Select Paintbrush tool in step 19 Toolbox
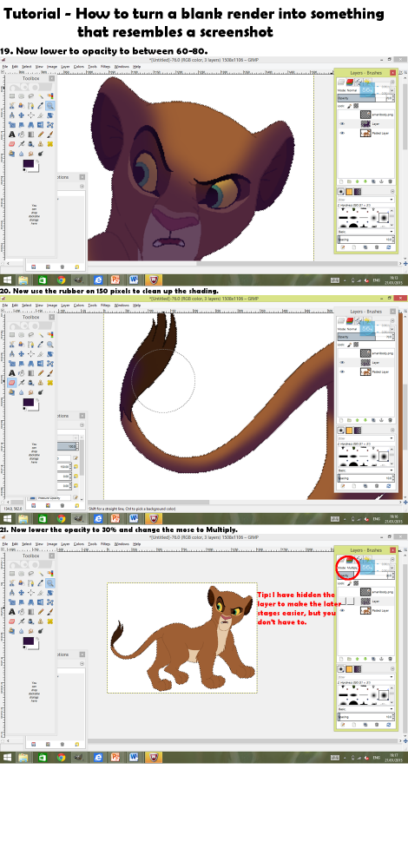 tap(49, 135)
